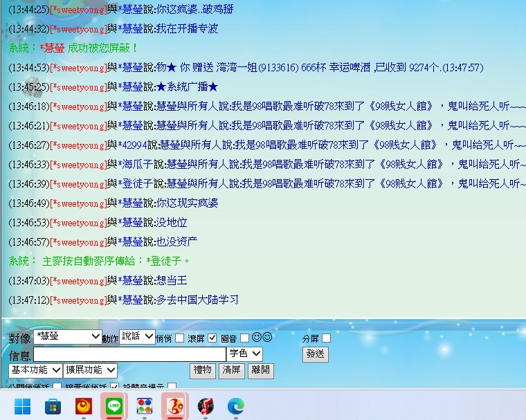
Task: Click the 發送 send button
Action: coord(316,354)
